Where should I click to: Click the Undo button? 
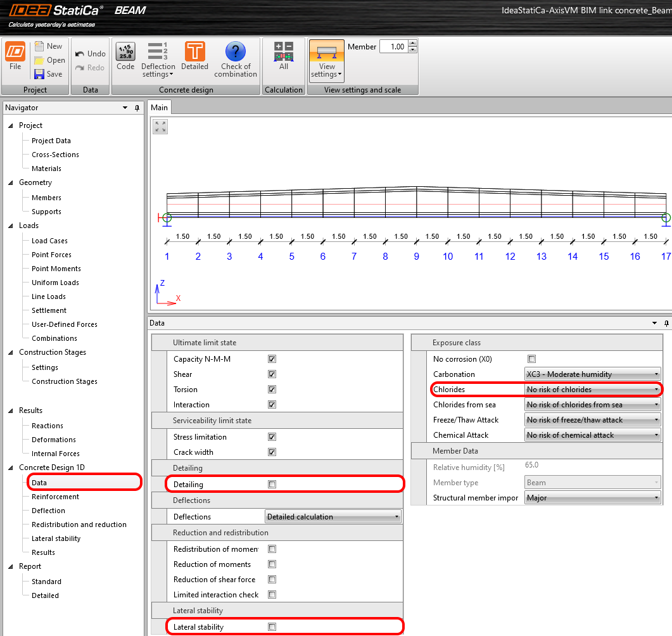90,54
